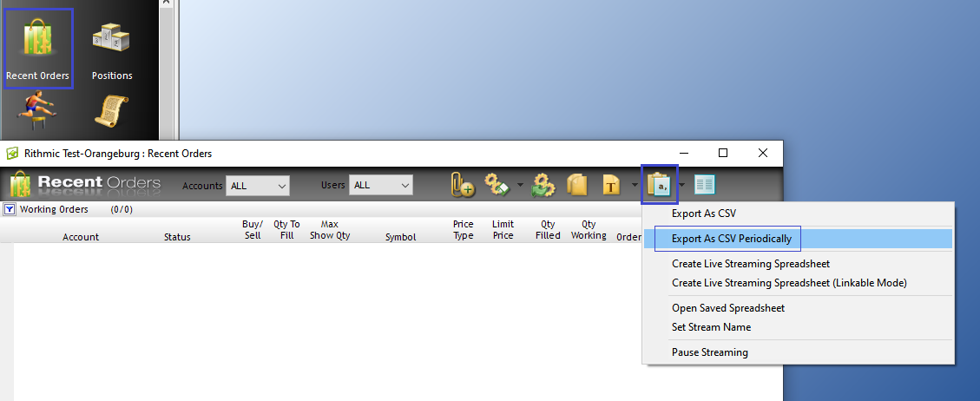Click the Qty Filled column header
This screenshot has width=980, height=401.
[x=548, y=230]
